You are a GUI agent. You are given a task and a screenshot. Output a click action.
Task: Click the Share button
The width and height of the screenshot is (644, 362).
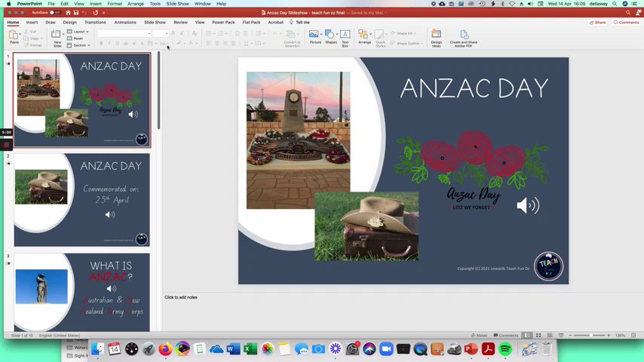pyautogui.click(x=597, y=22)
